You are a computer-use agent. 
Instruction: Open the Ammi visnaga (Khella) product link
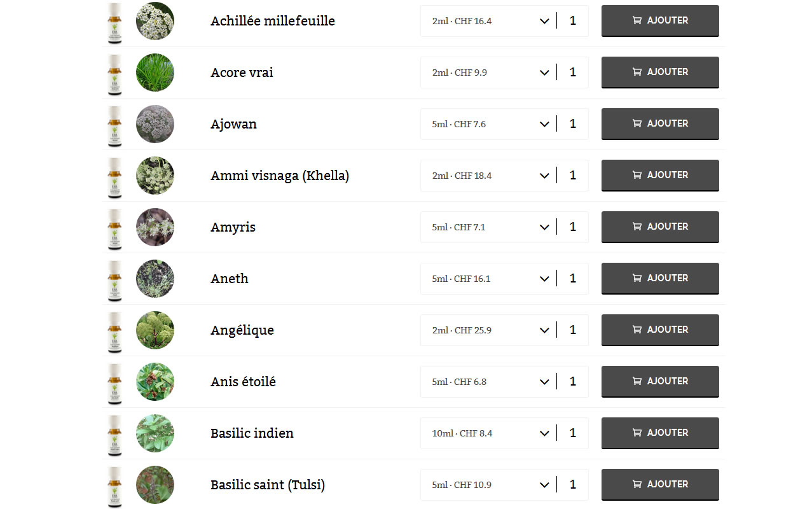(x=280, y=176)
